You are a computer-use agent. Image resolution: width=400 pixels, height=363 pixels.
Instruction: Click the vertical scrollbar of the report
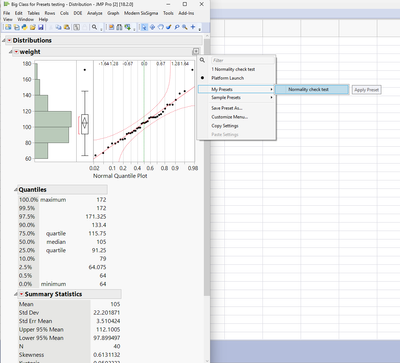tap(207, 167)
